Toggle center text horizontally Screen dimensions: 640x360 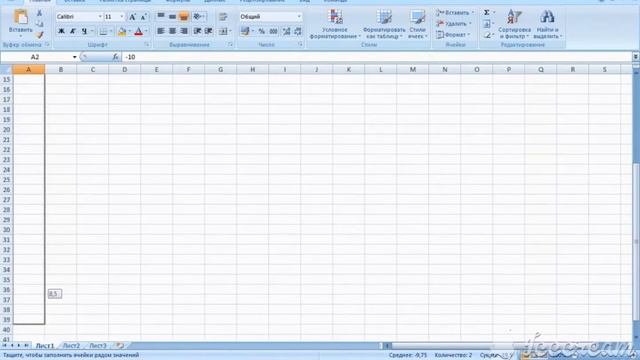172,31
